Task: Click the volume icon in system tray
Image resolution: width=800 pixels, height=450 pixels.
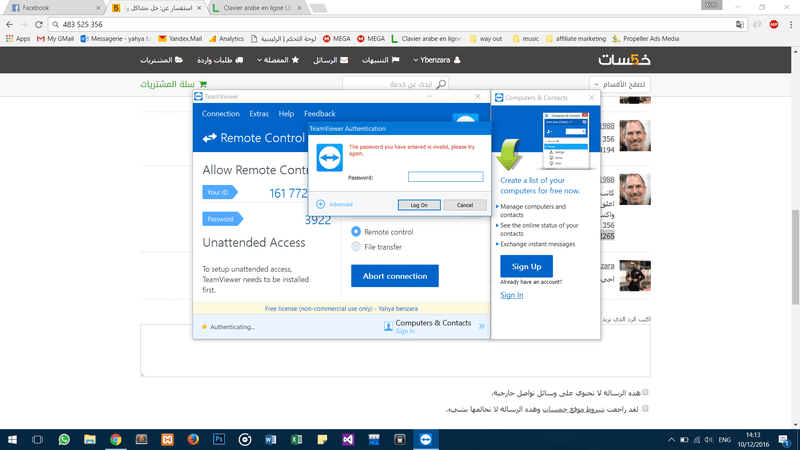Action: 709,440
